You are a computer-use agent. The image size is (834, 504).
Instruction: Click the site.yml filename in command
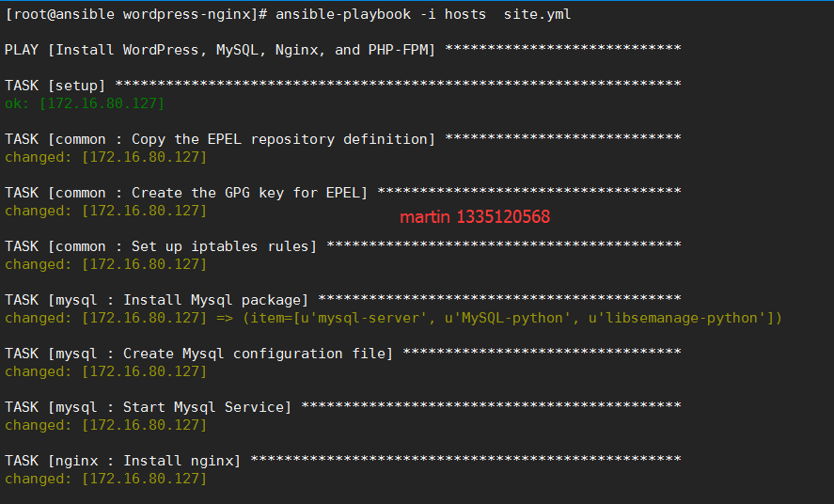coord(537,14)
